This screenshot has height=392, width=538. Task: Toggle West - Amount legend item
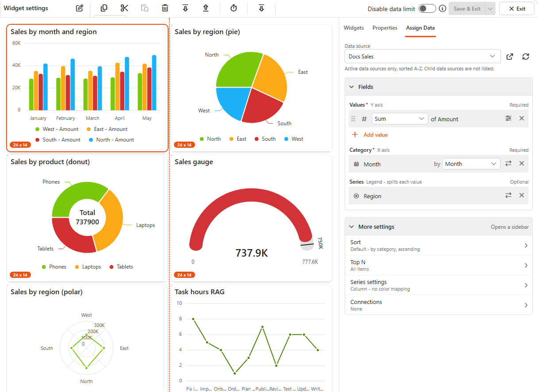57,129
